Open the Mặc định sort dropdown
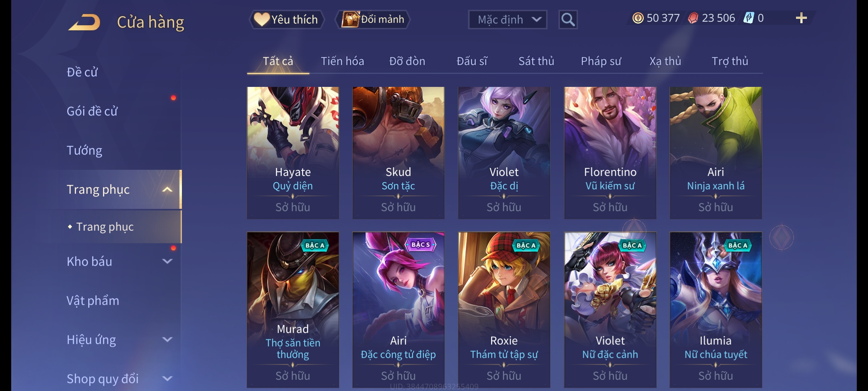Viewport: 868px width, 391px height. point(507,20)
